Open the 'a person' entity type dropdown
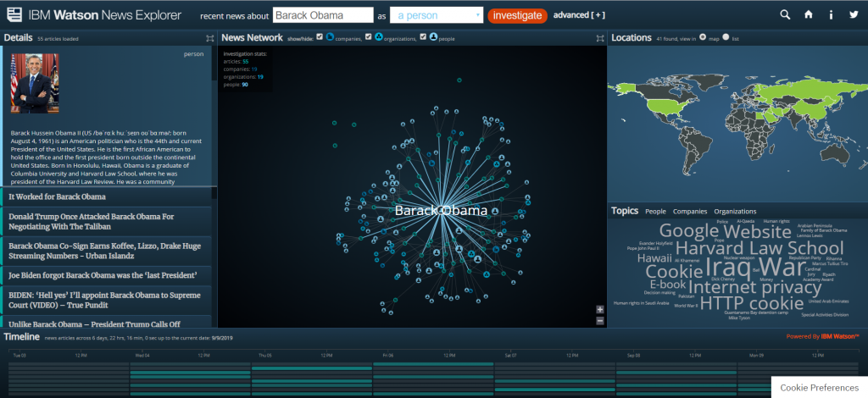The width and height of the screenshot is (868, 398). click(437, 15)
